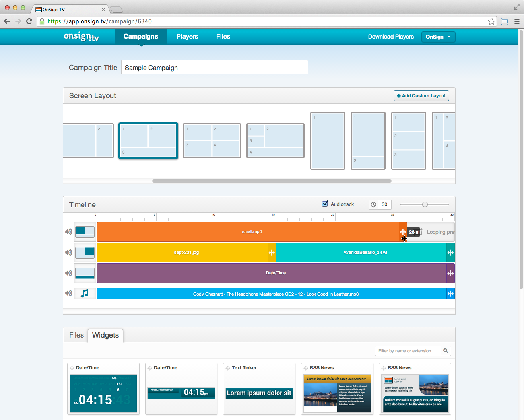Click Add Custom Layout button
The height and width of the screenshot is (420, 524).
[421, 96]
